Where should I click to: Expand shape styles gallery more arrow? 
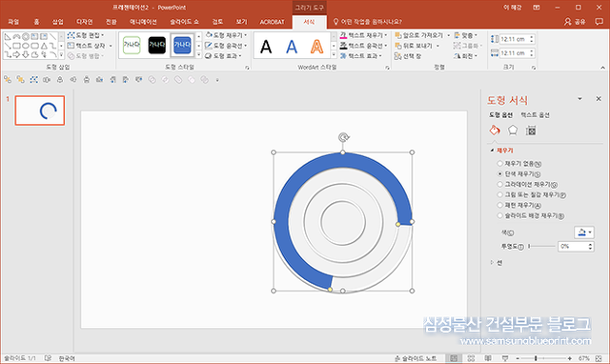point(198,55)
